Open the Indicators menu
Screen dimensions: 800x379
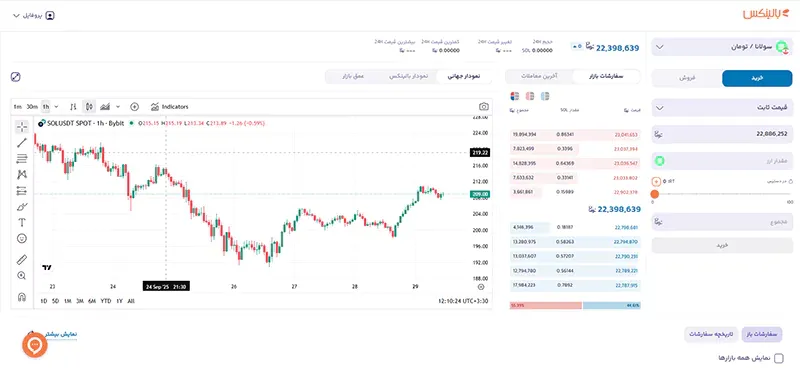pos(170,107)
